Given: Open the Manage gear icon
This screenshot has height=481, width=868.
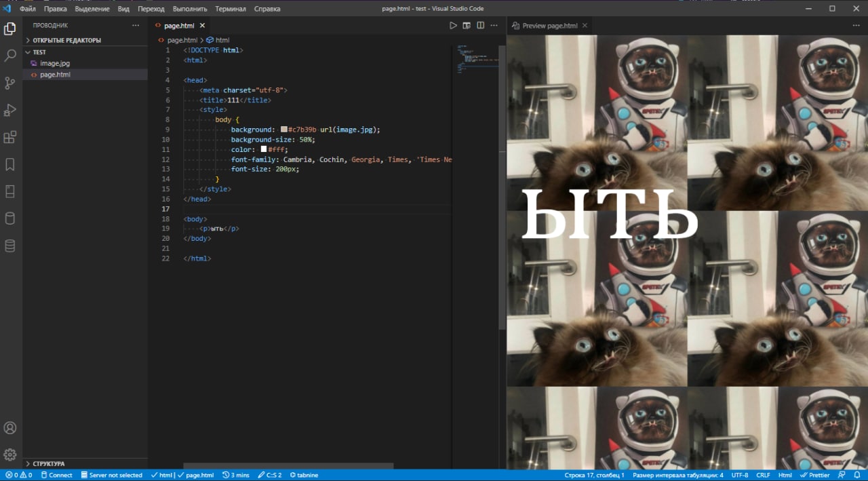Looking at the screenshot, I should coord(10,455).
